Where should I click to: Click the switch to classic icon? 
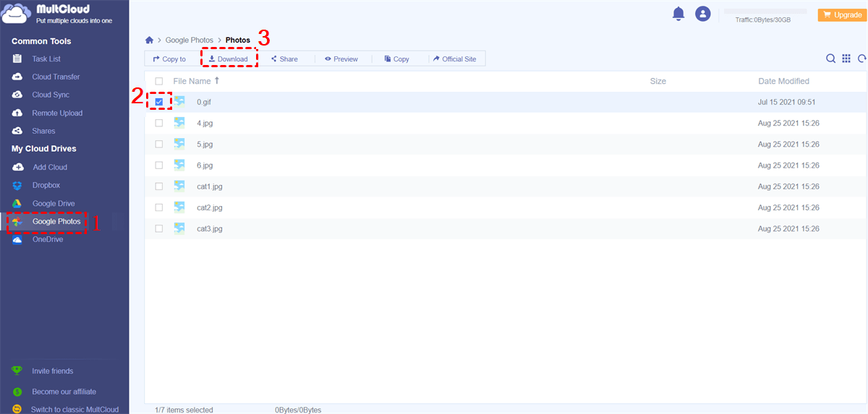click(x=17, y=410)
